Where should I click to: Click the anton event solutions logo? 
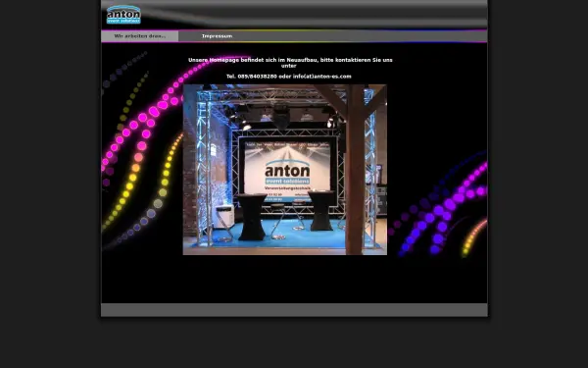123,15
